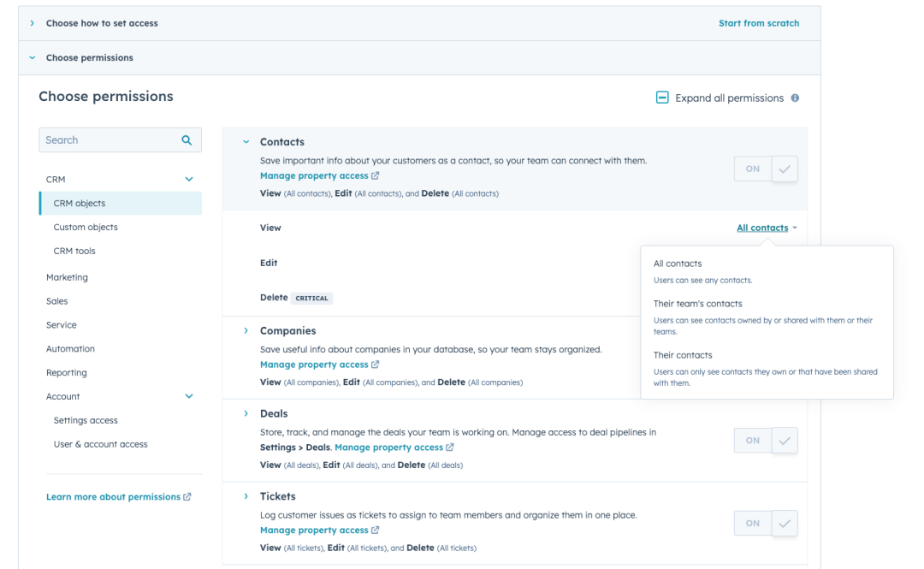Click the search magnifier icon
The height and width of the screenshot is (569, 924).
point(187,140)
